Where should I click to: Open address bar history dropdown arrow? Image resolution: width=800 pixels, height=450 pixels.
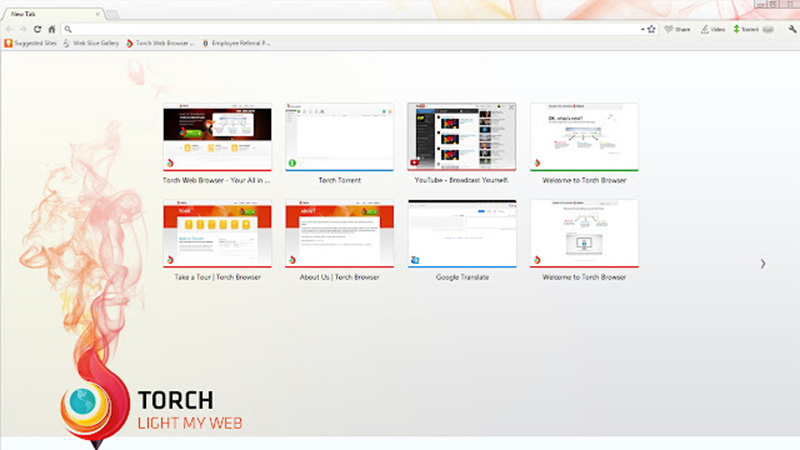(642, 30)
